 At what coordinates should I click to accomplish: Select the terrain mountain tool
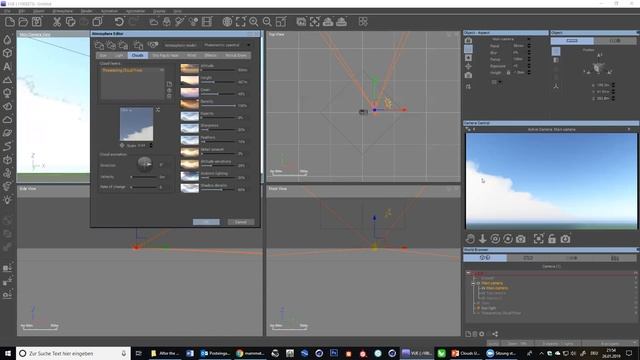pos(7,80)
